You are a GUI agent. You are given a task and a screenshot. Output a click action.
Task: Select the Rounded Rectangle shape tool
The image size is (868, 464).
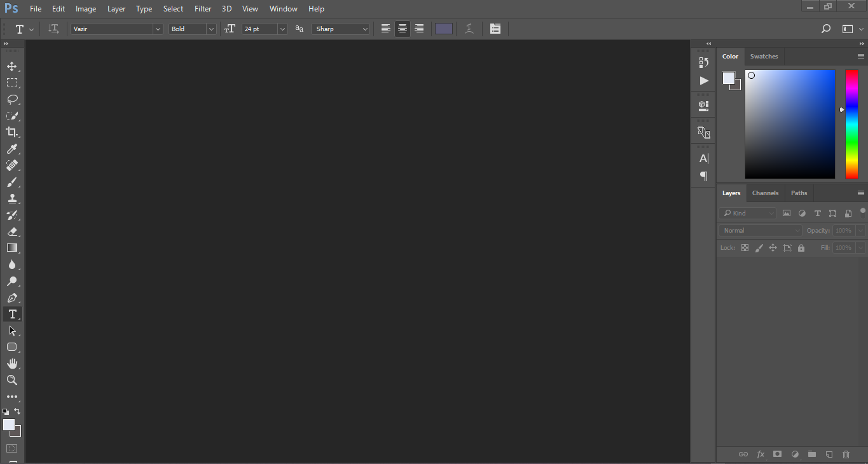11,347
